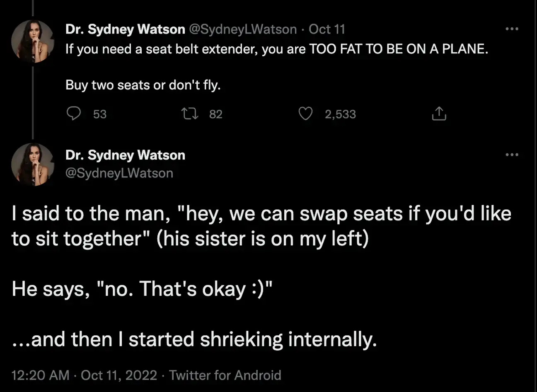Click the retweet icon under the seat belt tweet
The height and width of the screenshot is (392, 537).
(x=191, y=114)
